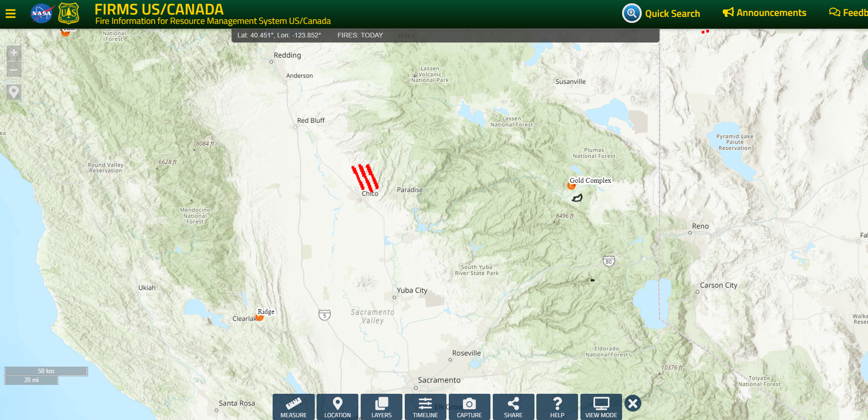Change the View Mode
The width and height of the screenshot is (868, 420).
pyautogui.click(x=601, y=407)
